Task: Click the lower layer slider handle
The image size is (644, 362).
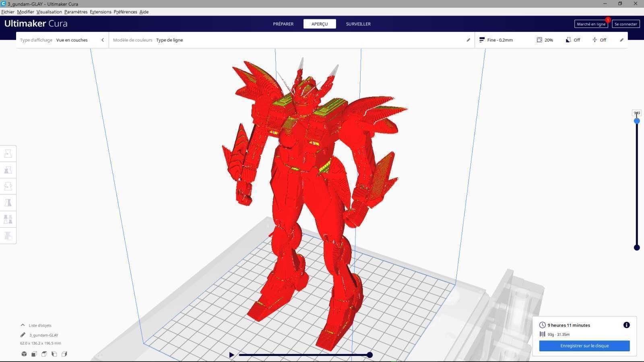Action: pos(637,247)
